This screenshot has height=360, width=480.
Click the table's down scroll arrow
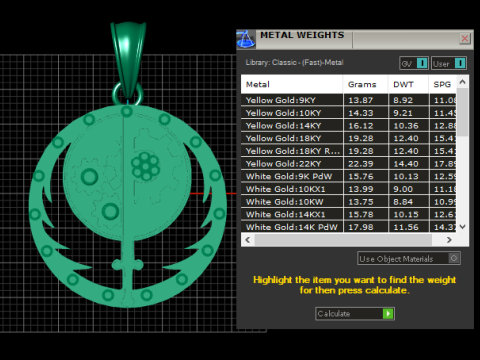pyautogui.click(x=462, y=227)
